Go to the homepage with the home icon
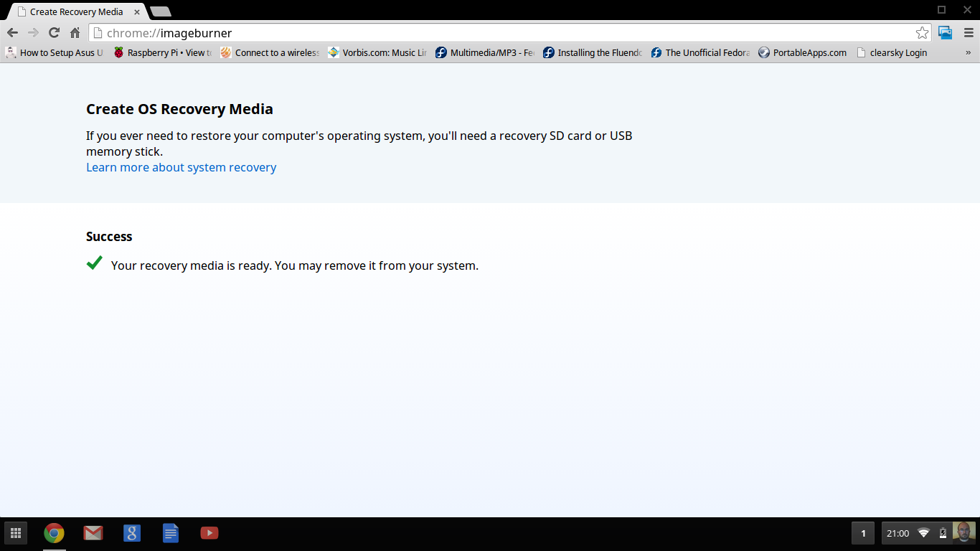 [75, 32]
